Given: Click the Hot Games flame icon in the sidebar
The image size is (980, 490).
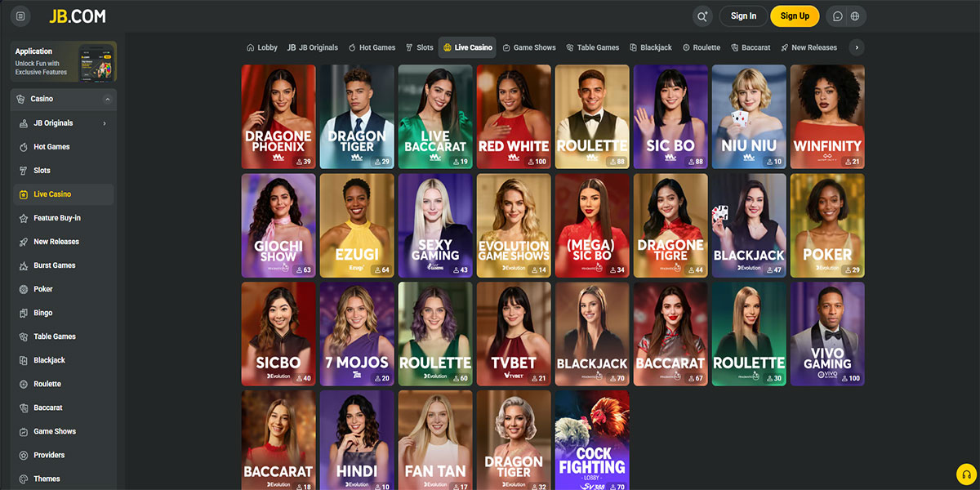Looking at the screenshot, I should tap(24, 147).
